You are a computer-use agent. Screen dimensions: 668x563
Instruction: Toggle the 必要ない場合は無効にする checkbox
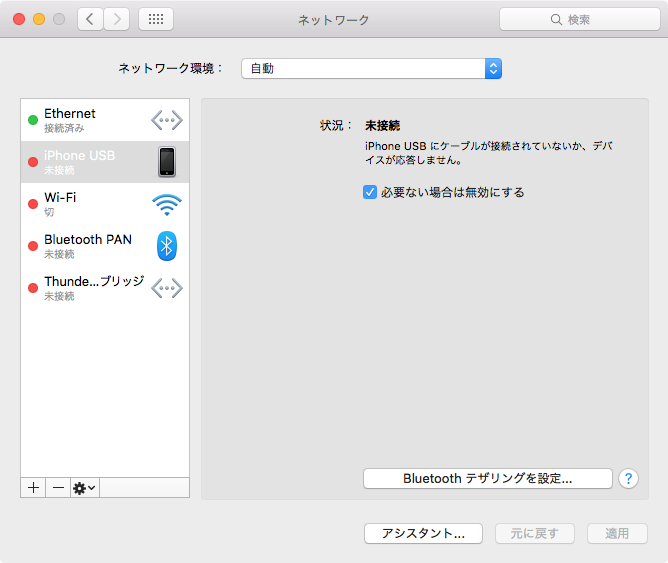370,192
